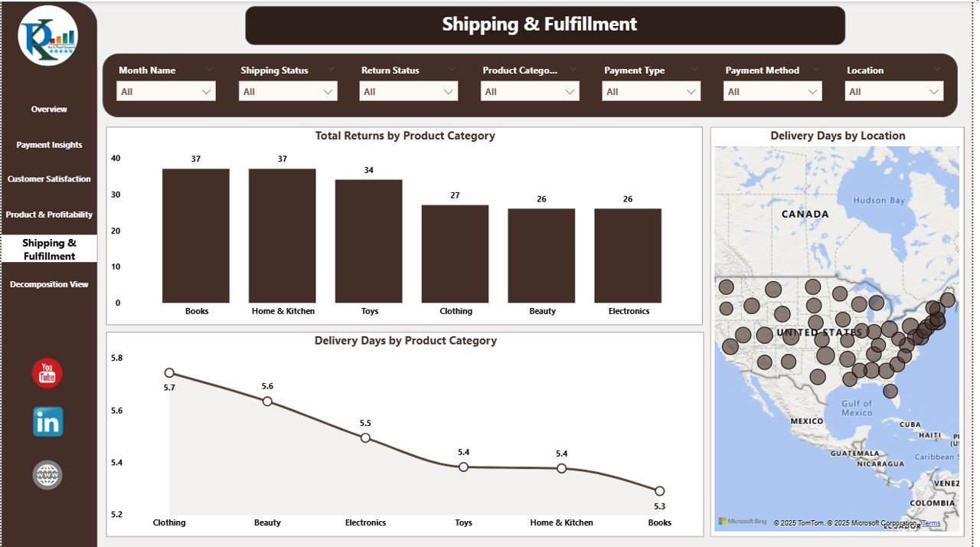Click the Month Name filter chevron icon
Viewport: 980px width, 547px height.
click(210, 69)
